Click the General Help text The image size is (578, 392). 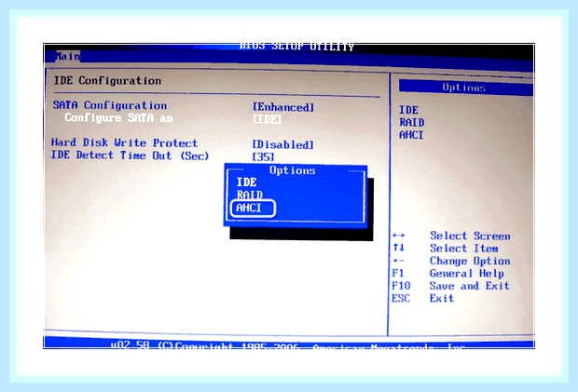467,274
